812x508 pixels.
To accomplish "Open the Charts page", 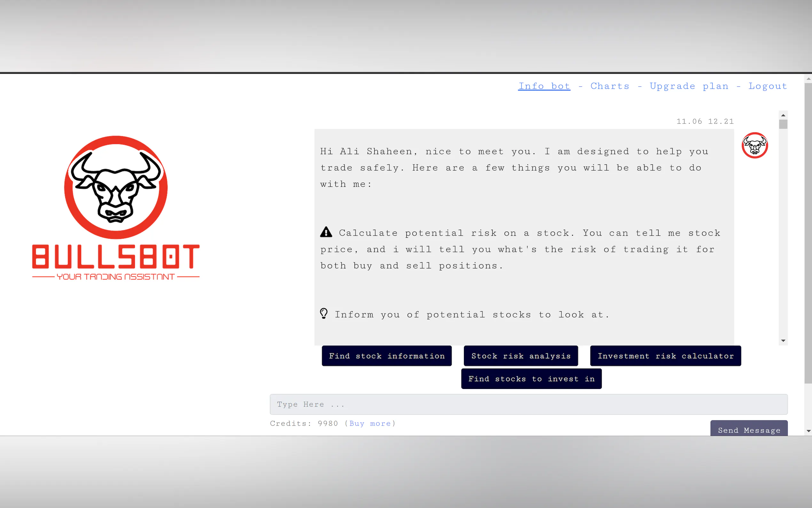I will [610, 86].
